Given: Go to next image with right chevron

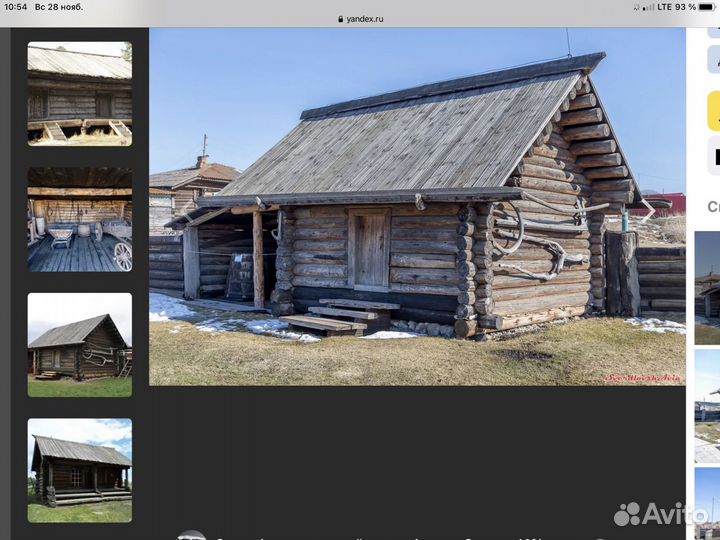Looking at the screenshot, I should point(713,155).
